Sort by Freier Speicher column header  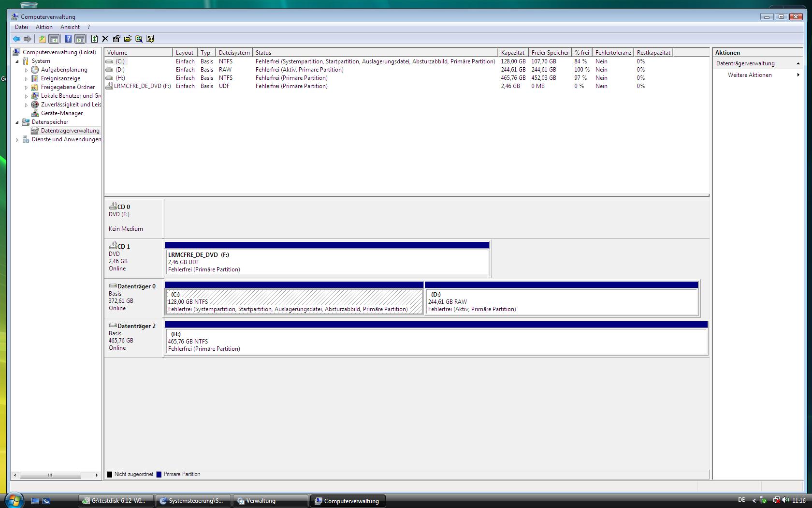[x=550, y=53]
